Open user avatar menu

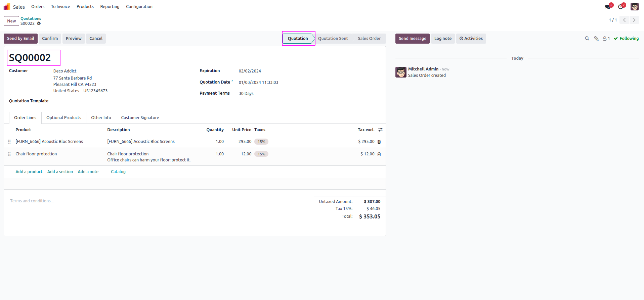[635, 7]
